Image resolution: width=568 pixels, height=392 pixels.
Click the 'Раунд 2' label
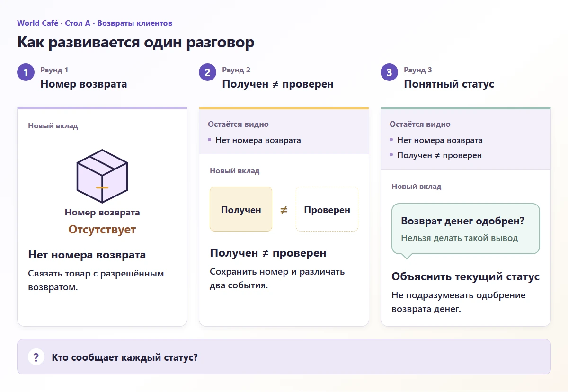click(236, 70)
